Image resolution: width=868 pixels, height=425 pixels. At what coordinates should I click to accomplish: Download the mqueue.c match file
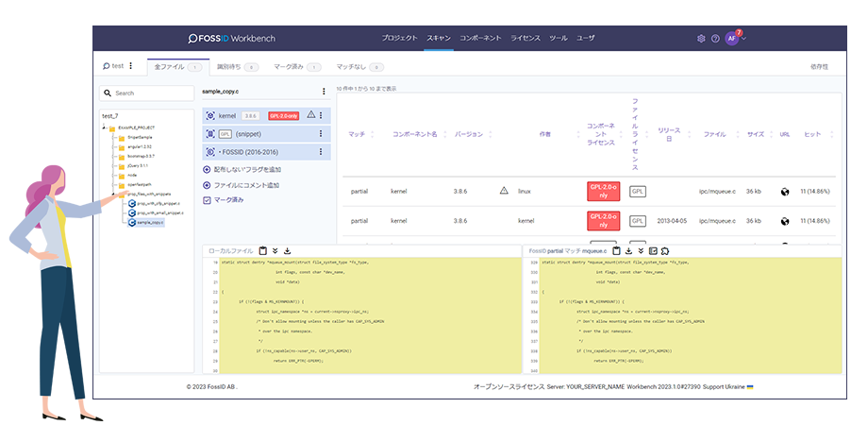[629, 250]
